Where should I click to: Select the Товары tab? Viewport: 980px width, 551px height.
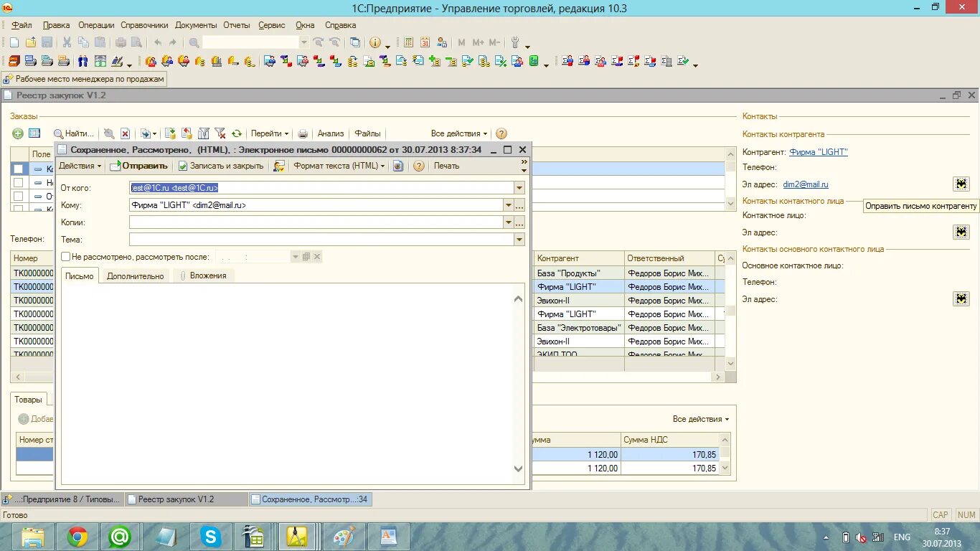point(29,400)
